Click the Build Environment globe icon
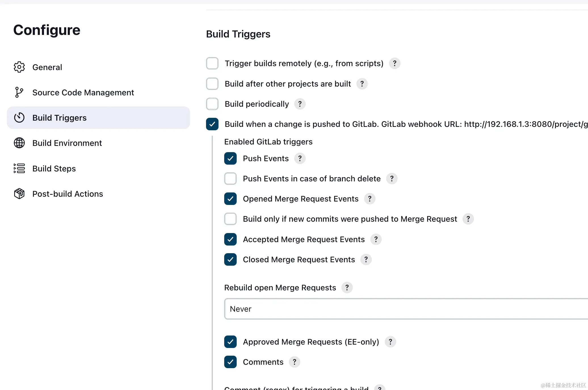 click(x=19, y=143)
